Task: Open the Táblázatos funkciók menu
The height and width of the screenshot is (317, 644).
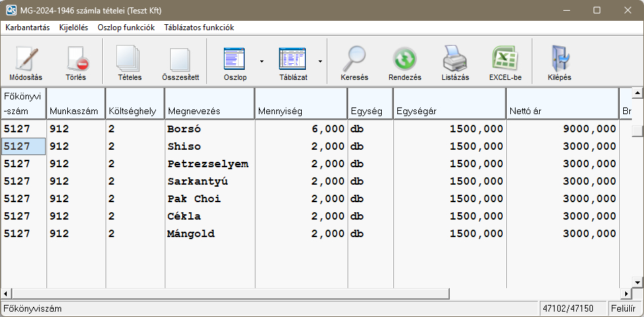Action: 199,28
